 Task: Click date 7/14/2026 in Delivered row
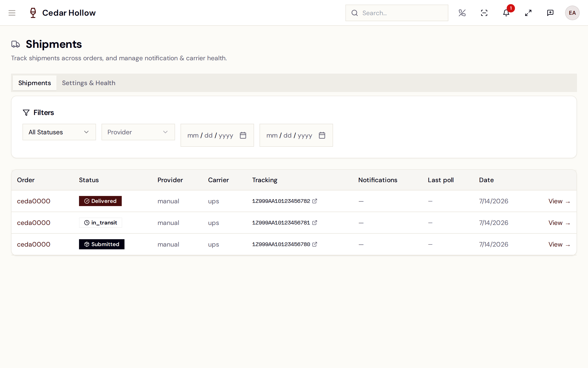coord(493,201)
